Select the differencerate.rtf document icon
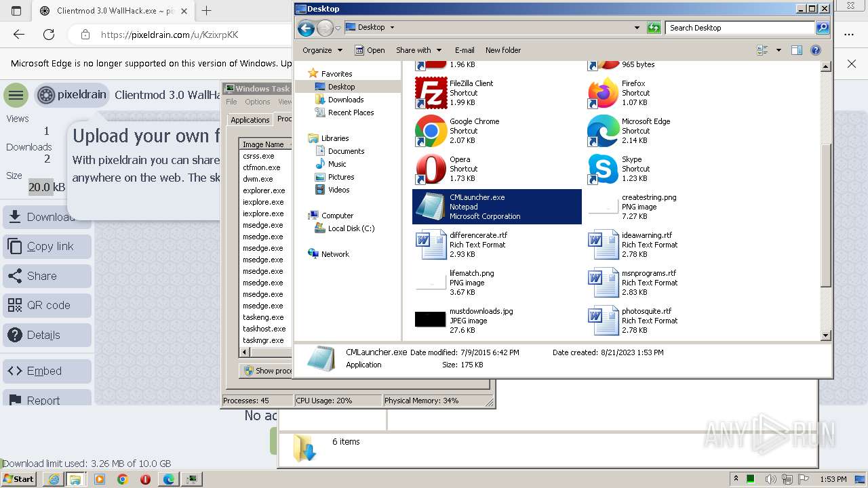 pos(431,245)
